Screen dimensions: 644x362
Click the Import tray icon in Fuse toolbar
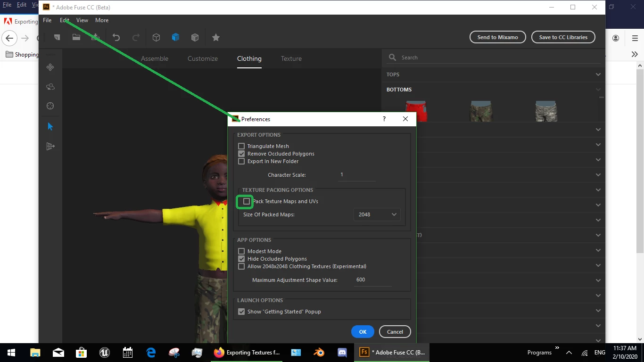(95, 37)
